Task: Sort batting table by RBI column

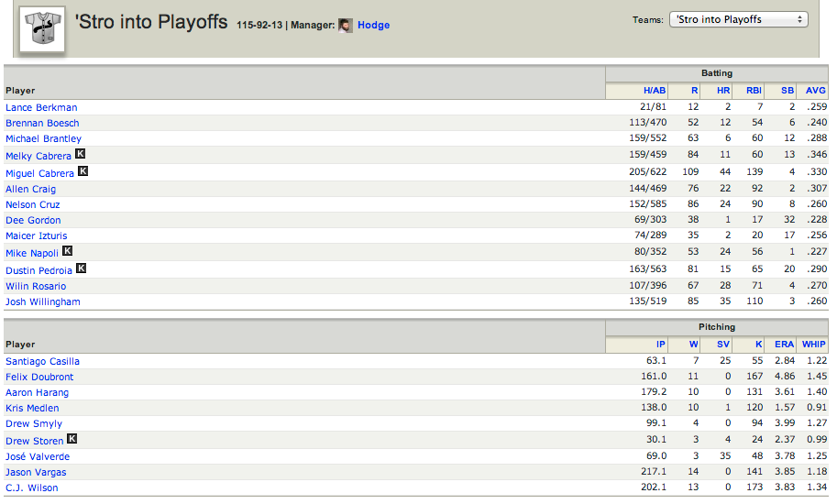Action: 754,91
